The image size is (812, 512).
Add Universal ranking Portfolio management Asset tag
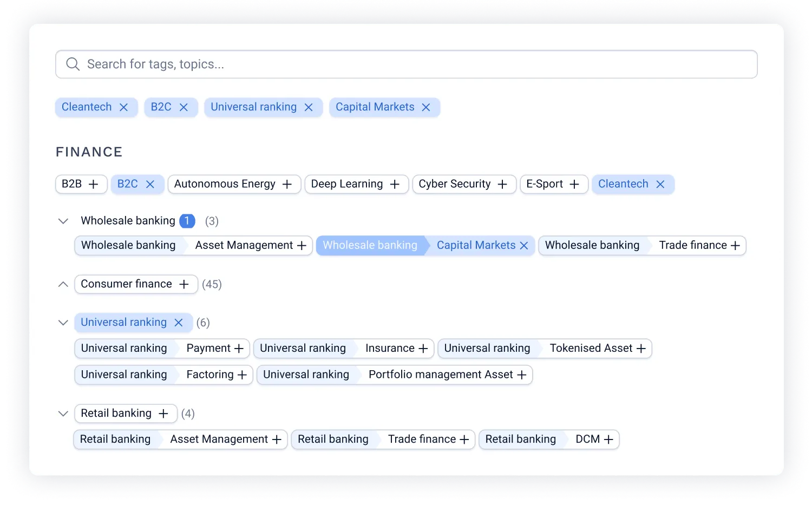[x=522, y=375]
